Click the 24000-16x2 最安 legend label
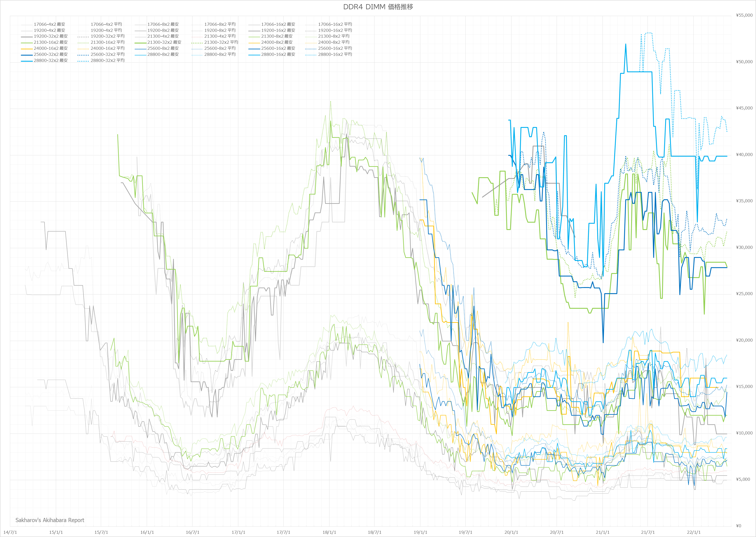This screenshot has width=756, height=537. 51,48
